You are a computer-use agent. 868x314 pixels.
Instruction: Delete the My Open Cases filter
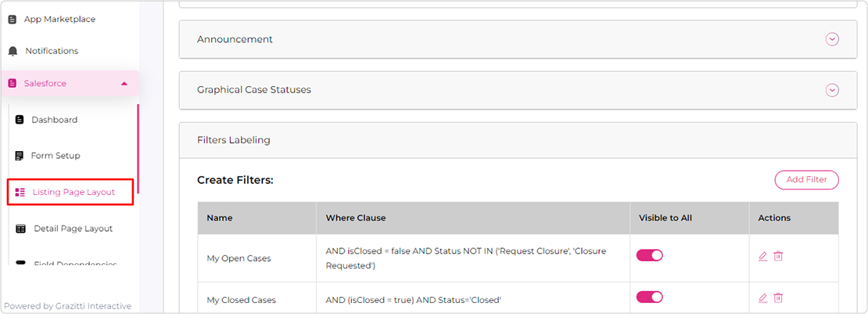(778, 256)
